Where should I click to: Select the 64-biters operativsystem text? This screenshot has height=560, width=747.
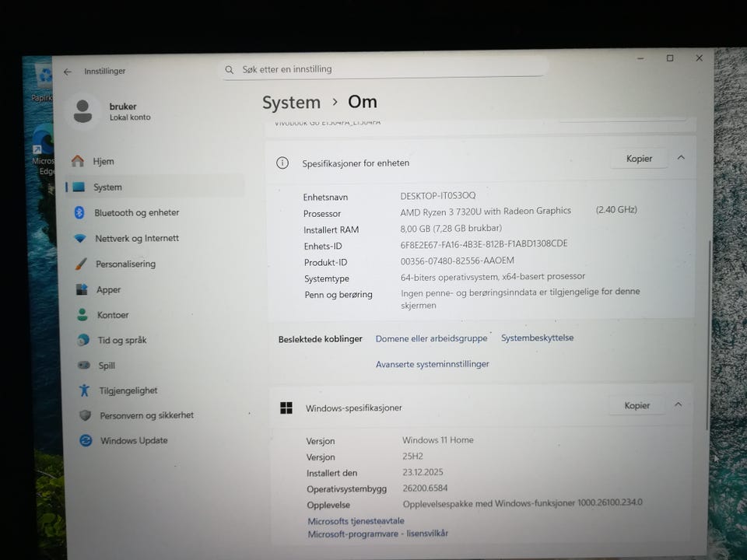coord(493,277)
